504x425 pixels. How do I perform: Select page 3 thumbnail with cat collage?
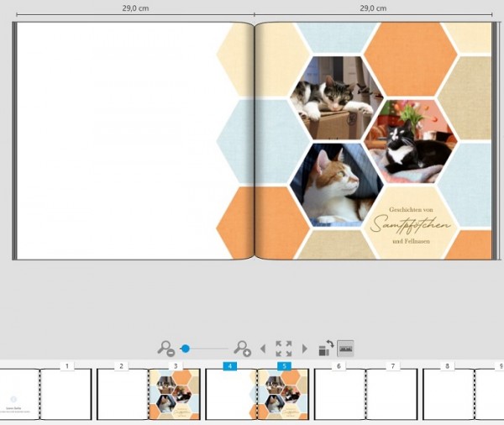pyautogui.click(x=175, y=395)
